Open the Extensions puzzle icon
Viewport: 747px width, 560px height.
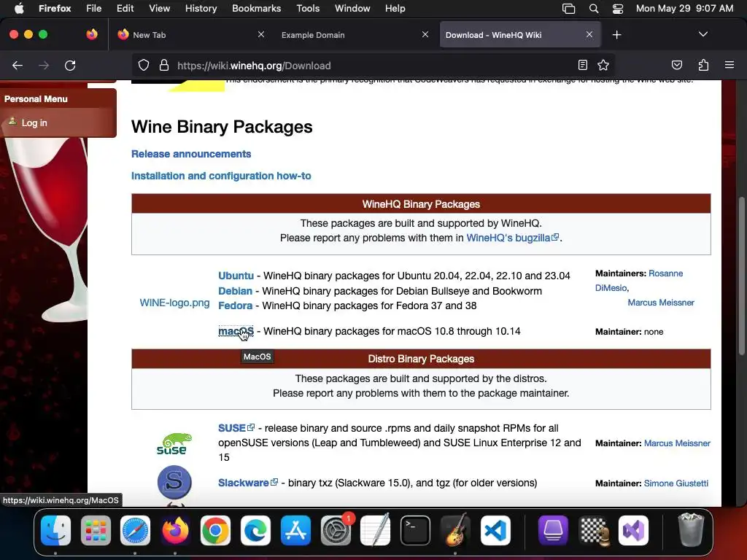click(x=703, y=65)
